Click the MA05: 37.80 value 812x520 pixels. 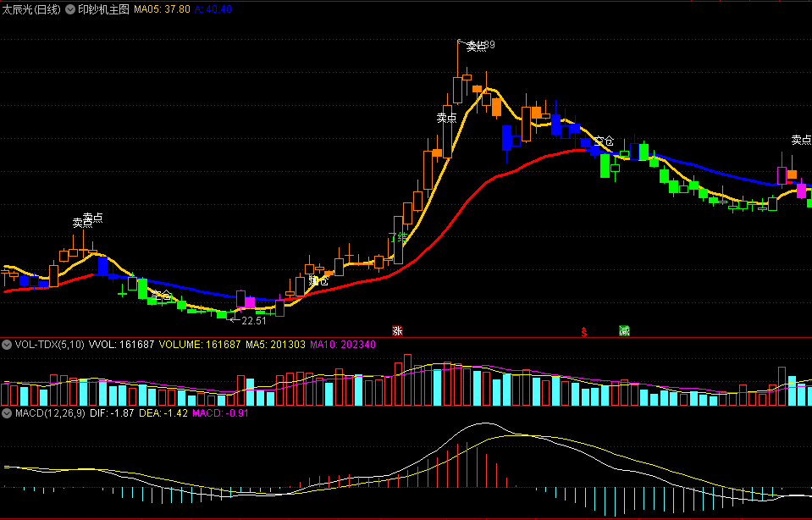tap(162, 9)
